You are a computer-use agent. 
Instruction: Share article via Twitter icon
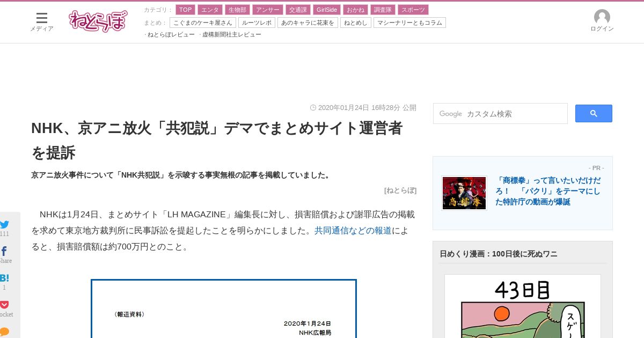coord(5,225)
